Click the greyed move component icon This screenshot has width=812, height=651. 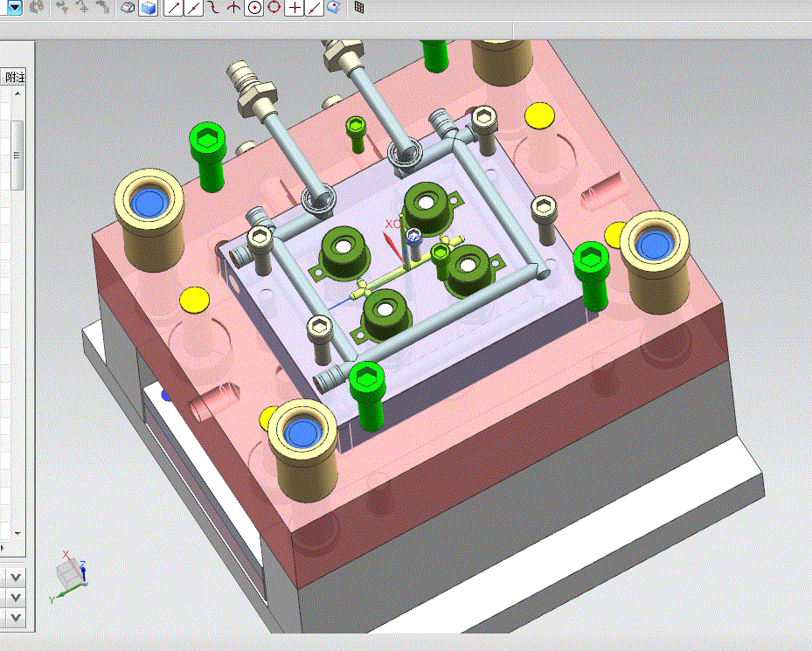pos(63,7)
